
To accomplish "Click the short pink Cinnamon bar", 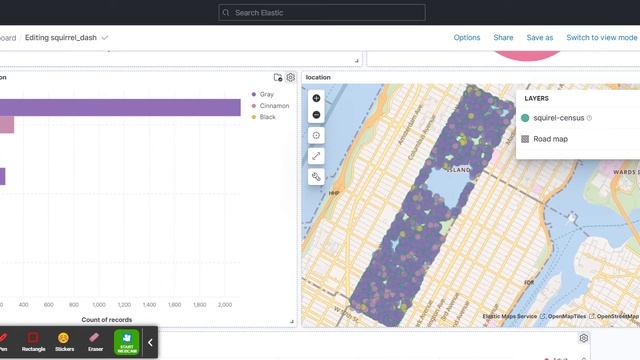I will (x=7, y=125).
